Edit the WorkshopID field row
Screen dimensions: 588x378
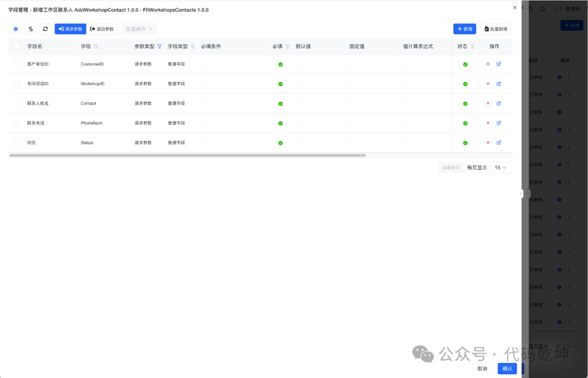tap(499, 84)
